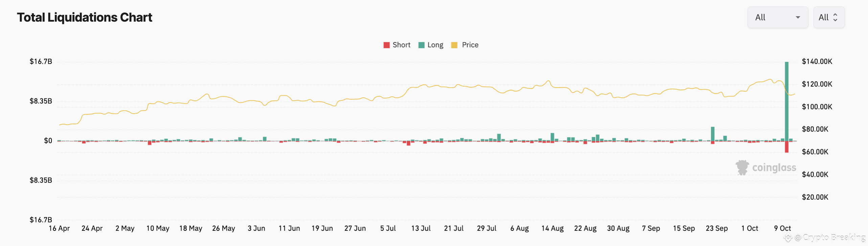Click the coinglass watermark text
The image size is (868, 246).
[x=774, y=168]
